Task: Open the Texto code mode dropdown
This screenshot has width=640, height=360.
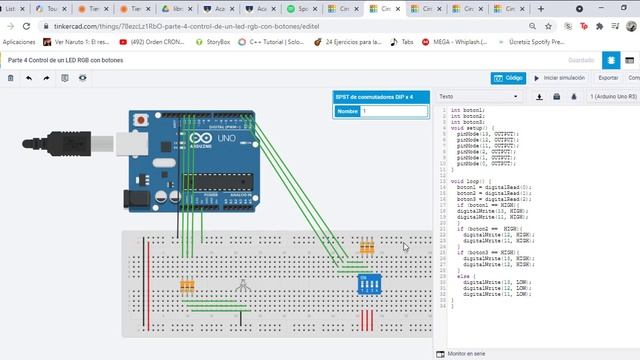Action: coord(478,97)
